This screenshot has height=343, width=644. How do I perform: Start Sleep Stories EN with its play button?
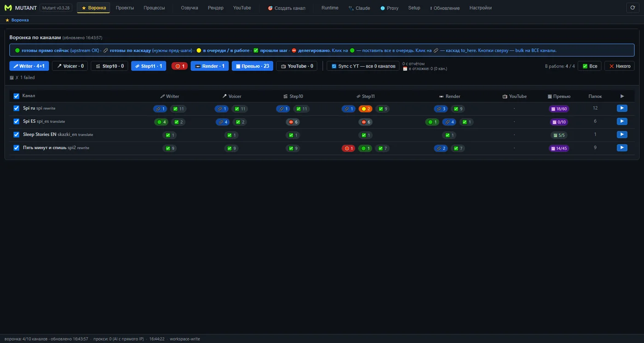click(x=622, y=135)
